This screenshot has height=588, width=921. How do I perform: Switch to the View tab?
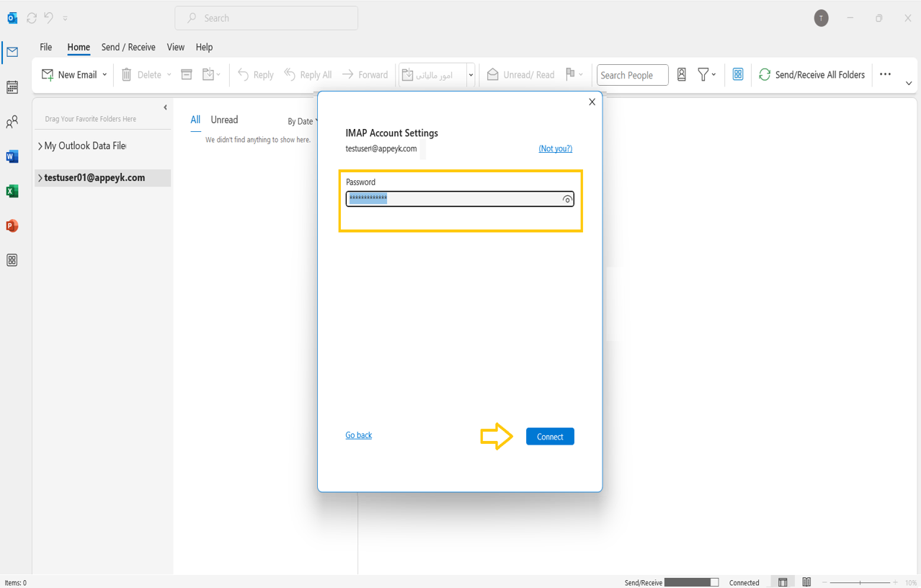point(176,47)
